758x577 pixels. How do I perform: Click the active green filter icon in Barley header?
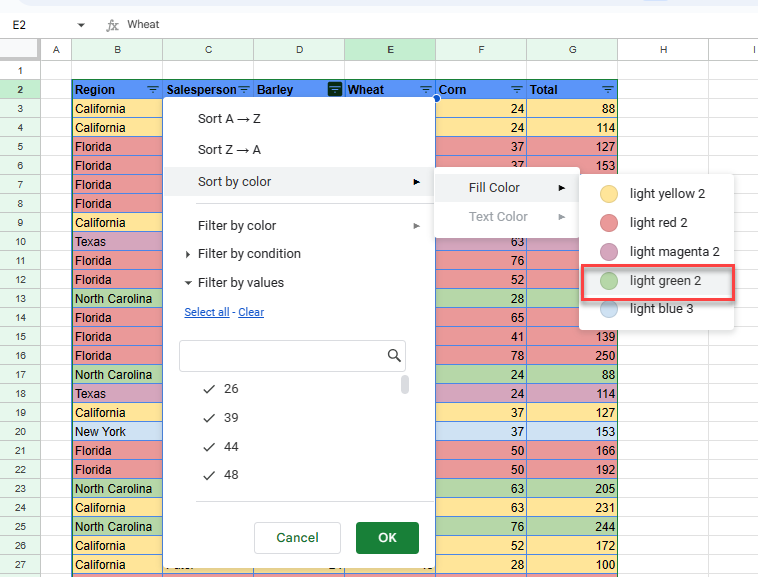(335, 89)
